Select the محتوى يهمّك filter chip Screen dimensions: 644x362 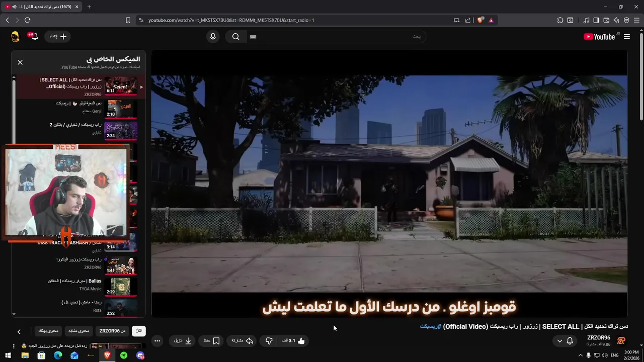tap(49, 331)
